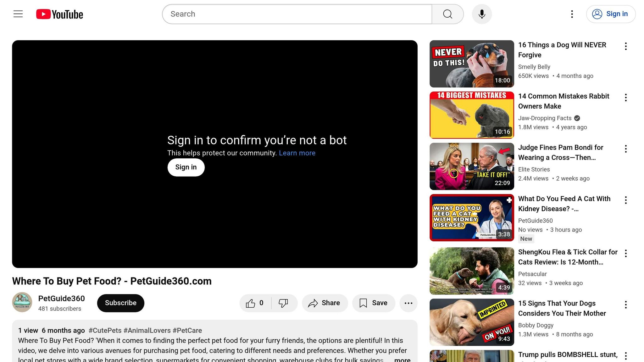
Task: Open the #AnimalLovers hashtag
Action: [x=147, y=331]
